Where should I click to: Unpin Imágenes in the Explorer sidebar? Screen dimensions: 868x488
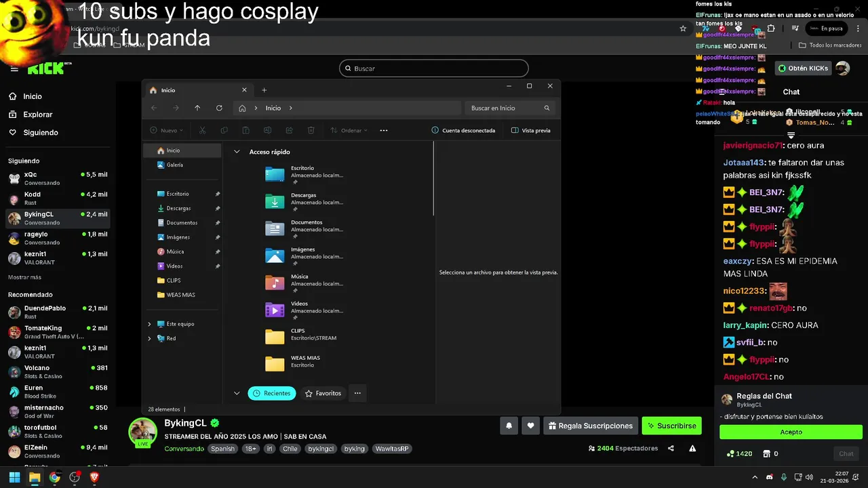coord(217,237)
